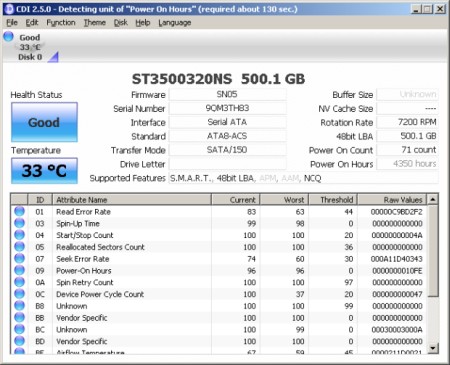This screenshot has width=450, height=365.
Task: Open the Language menu
Action: pyautogui.click(x=175, y=23)
